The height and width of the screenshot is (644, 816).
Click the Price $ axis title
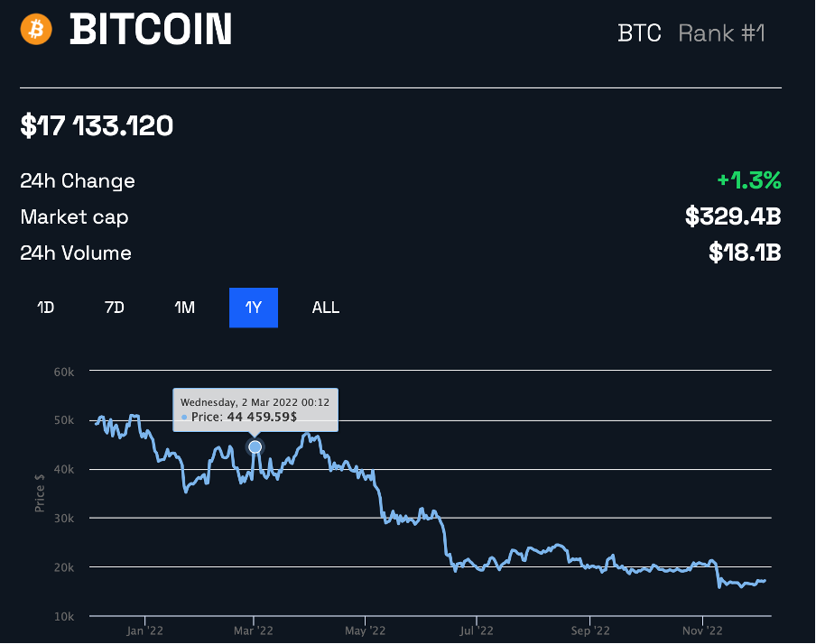[40, 492]
